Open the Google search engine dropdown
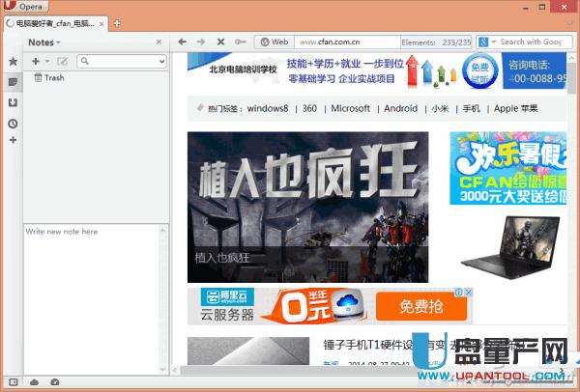The width and height of the screenshot is (580, 392). coord(487,42)
